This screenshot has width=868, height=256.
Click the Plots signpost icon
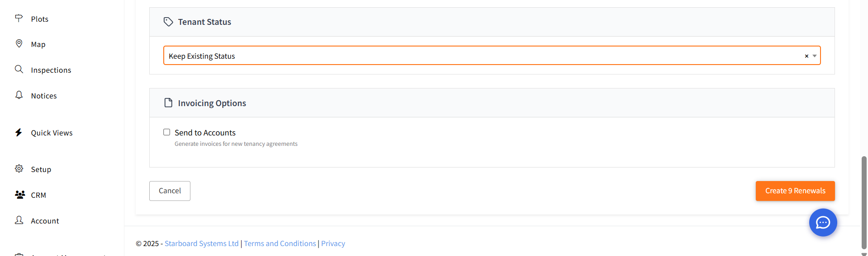[19, 18]
